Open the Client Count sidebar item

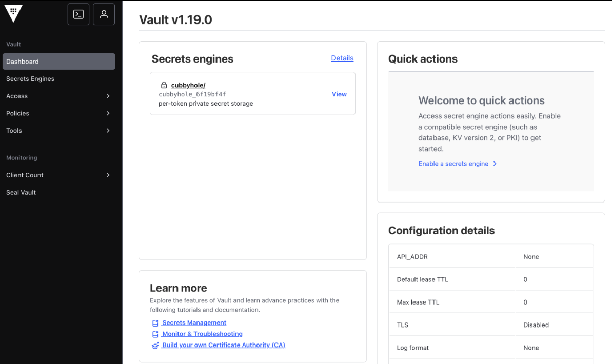[x=59, y=175]
